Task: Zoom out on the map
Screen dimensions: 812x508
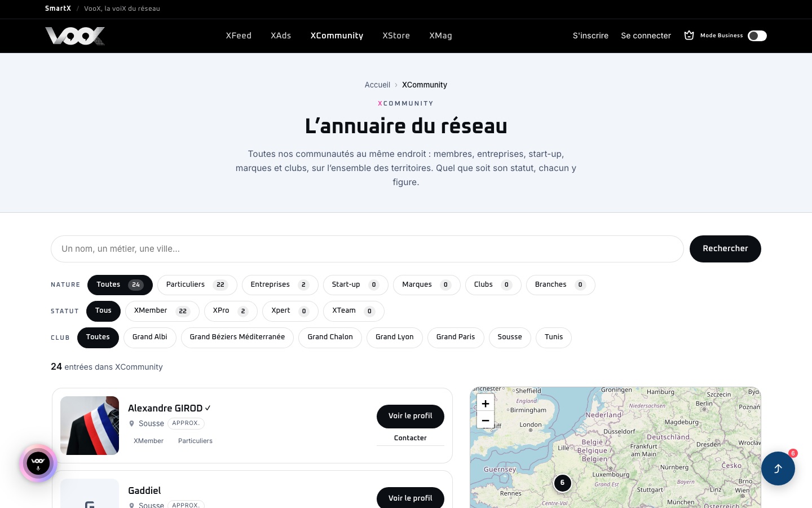Action: 486,420
